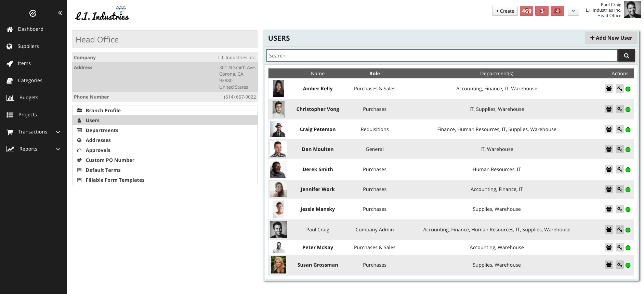
Task: Open Projects list icon in sidebar
Action: coord(10,115)
